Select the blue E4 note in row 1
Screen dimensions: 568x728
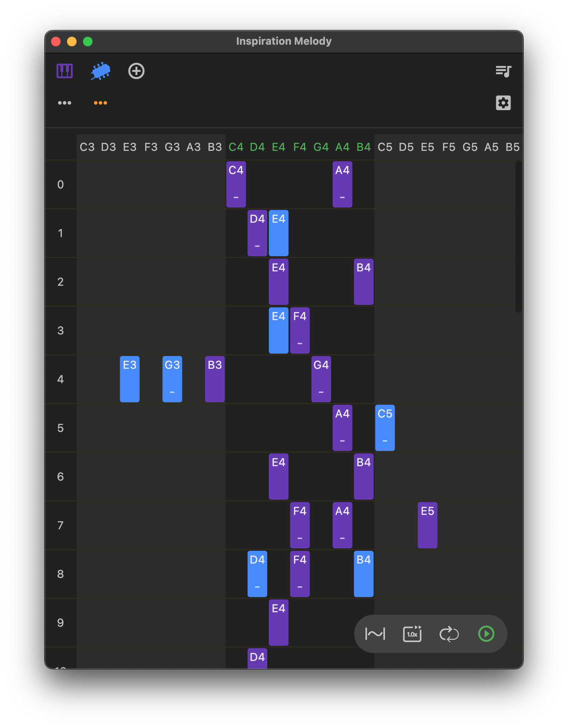(x=279, y=233)
